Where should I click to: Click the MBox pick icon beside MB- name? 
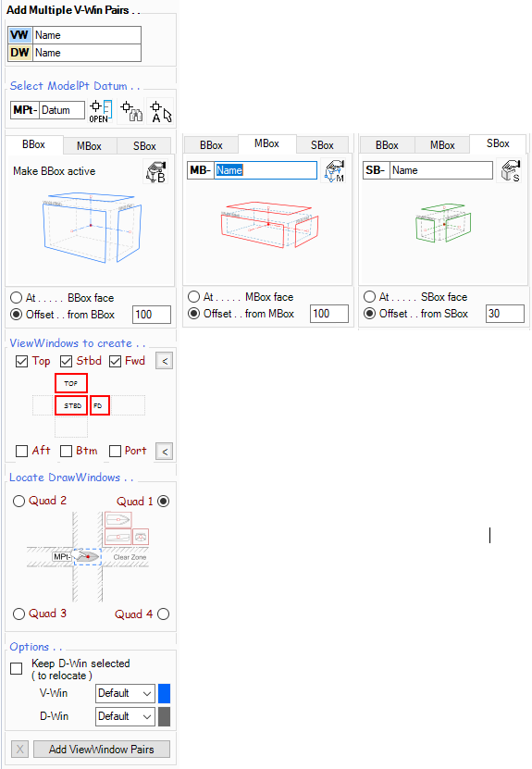334,170
